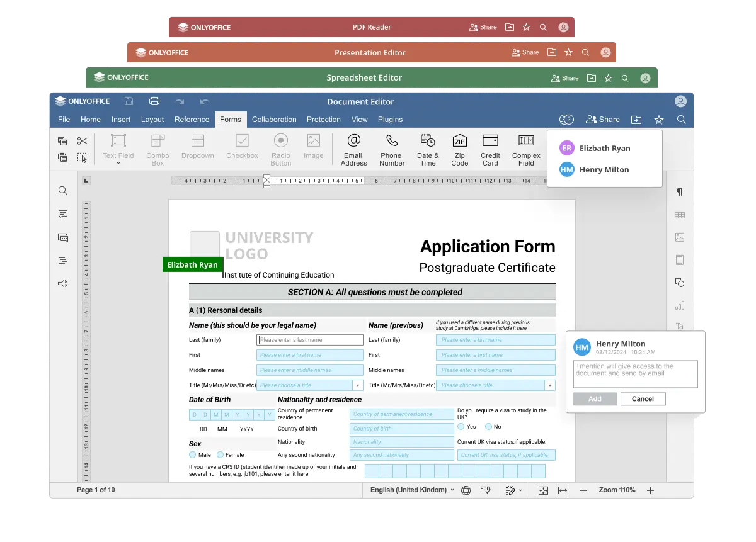This screenshot has height=542, width=756.
Task: Click Cancel in the comment box
Action: (643, 399)
